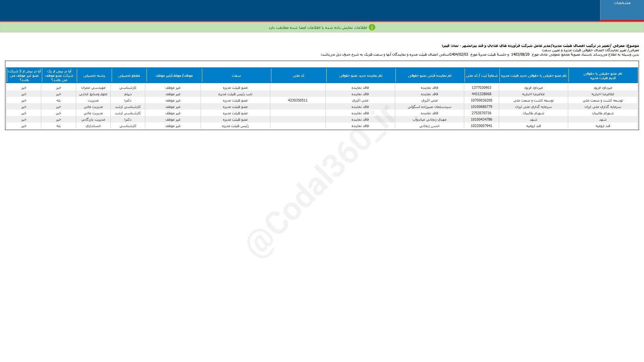The width and height of the screenshot is (644, 362).
Task: Click the رشته تحصیلی column header
Action: [94, 76]
